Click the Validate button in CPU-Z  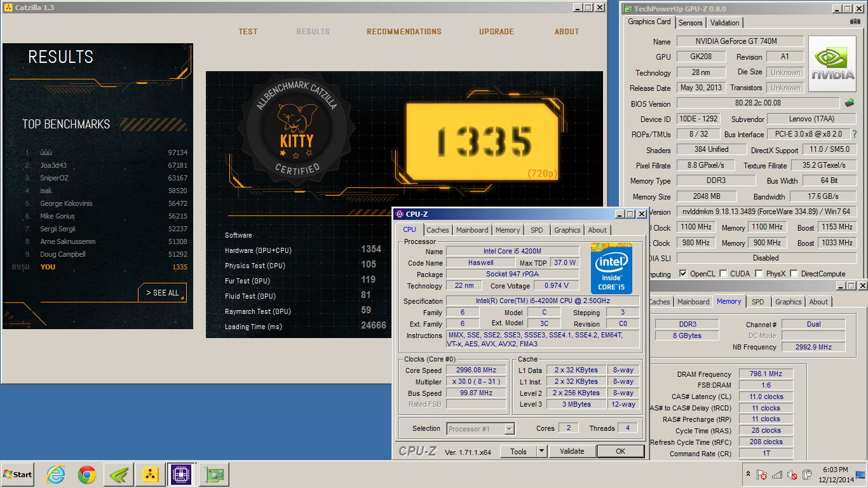click(572, 452)
